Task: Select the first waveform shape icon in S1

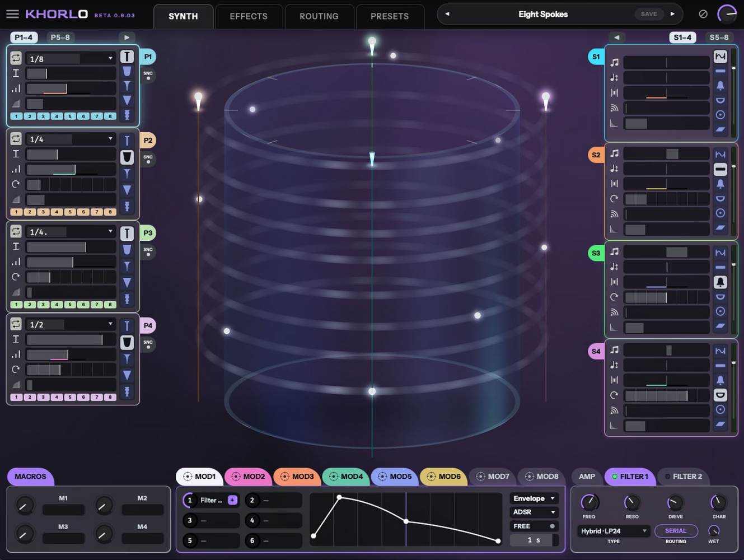Action: point(720,57)
